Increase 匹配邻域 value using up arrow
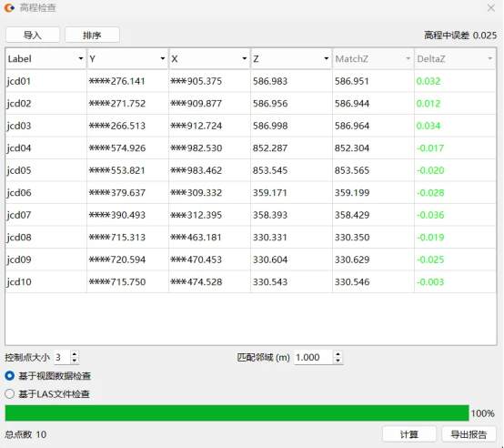 (x=338, y=354)
